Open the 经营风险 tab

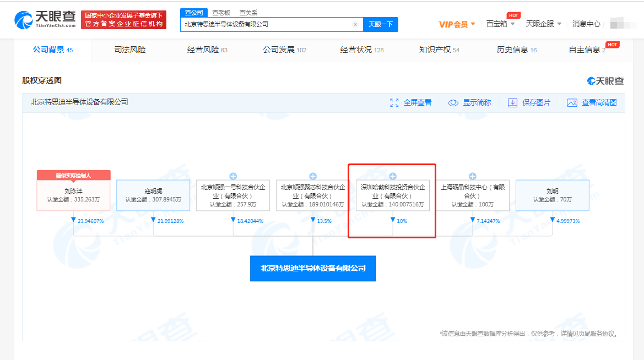pyautogui.click(x=207, y=50)
